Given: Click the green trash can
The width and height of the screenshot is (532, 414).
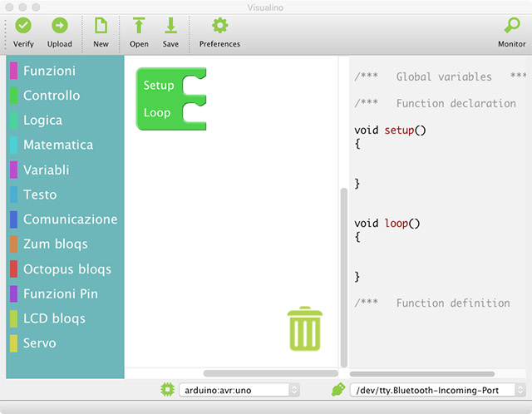Looking at the screenshot, I should (304, 328).
